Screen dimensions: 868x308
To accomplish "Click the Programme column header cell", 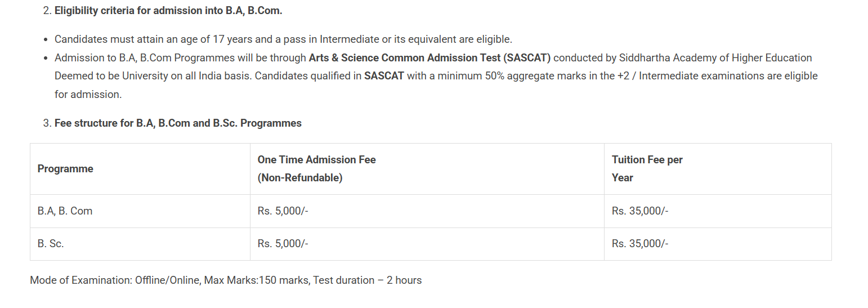I will click(140, 169).
